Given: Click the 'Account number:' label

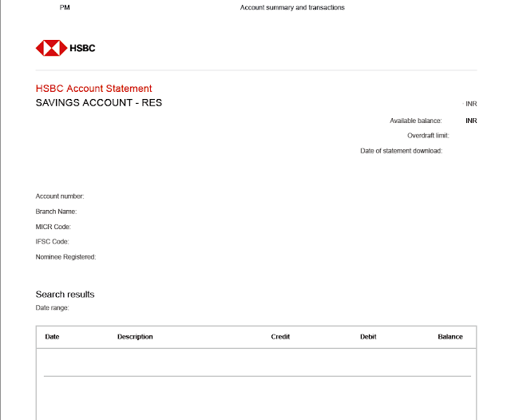Looking at the screenshot, I should [60, 196].
